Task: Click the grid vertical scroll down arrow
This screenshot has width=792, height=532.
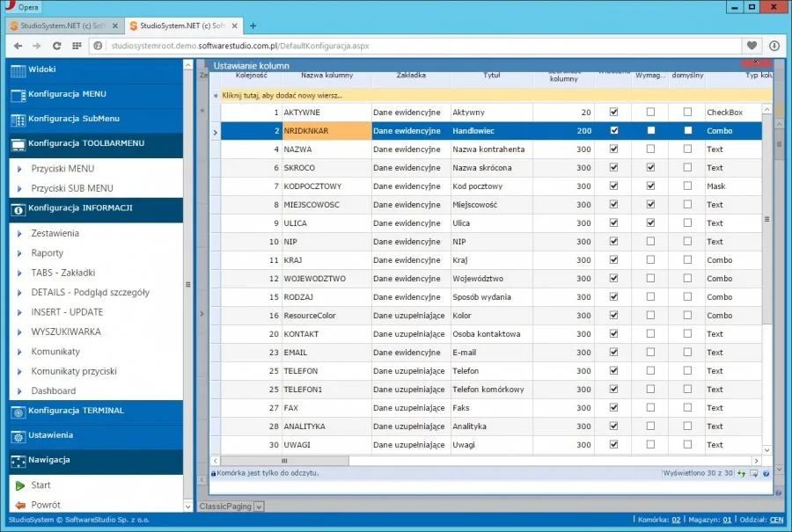Action: tap(766, 449)
